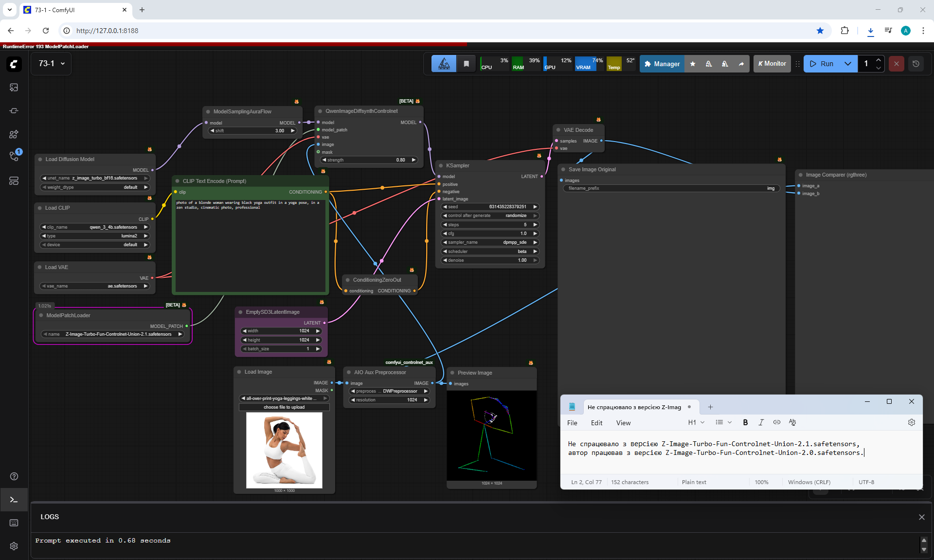Screen dimensions: 934x560
Task: Click the strength 0.80 slider widget
Action: (x=368, y=160)
